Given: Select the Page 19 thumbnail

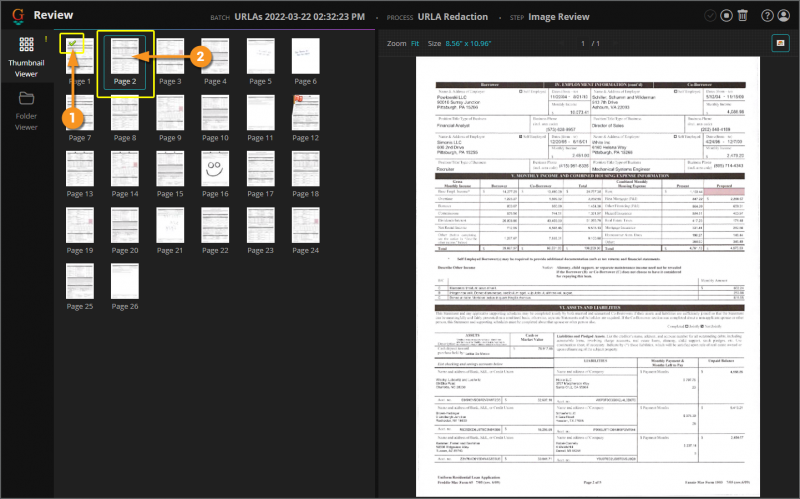Looking at the screenshot, I should (x=80, y=226).
